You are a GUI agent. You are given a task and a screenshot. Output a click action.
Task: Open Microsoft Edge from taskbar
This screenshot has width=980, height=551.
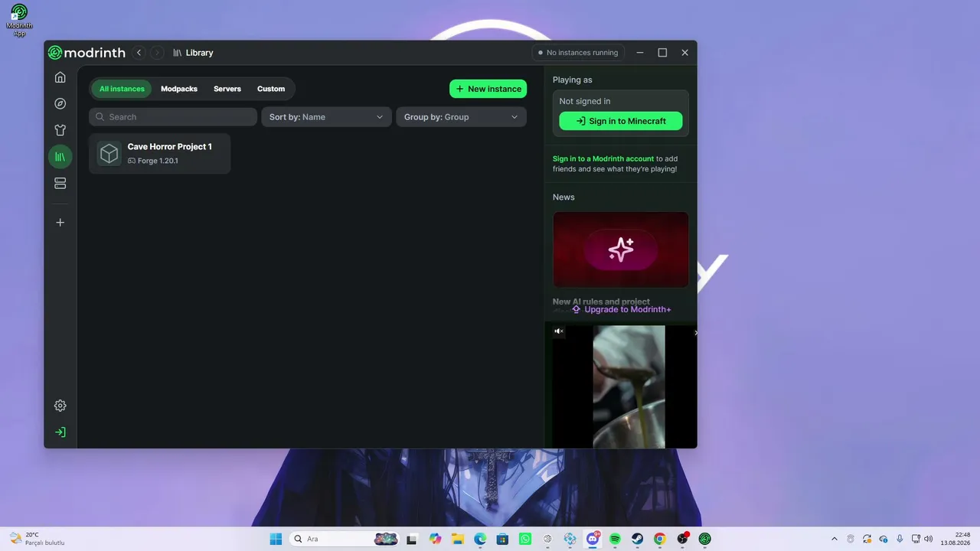[x=480, y=539]
